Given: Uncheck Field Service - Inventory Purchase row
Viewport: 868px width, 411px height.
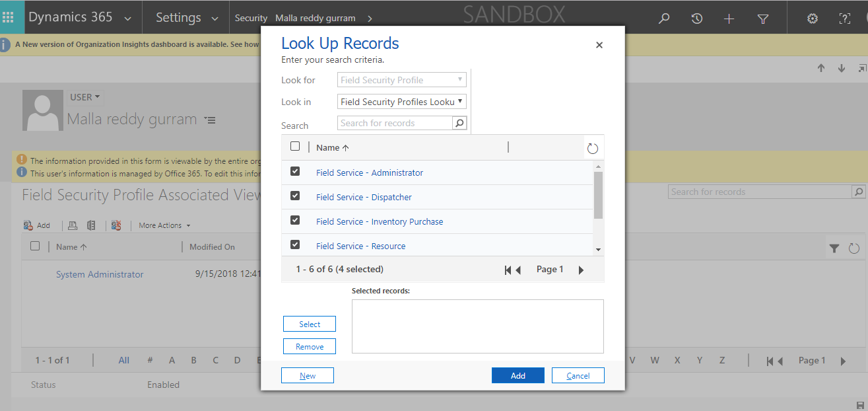Looking at the screenshot, I should [x=295, y=220].
